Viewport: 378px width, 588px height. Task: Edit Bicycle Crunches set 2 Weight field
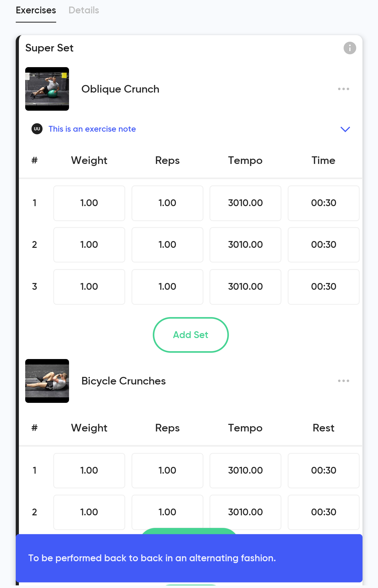click(89, 512)
